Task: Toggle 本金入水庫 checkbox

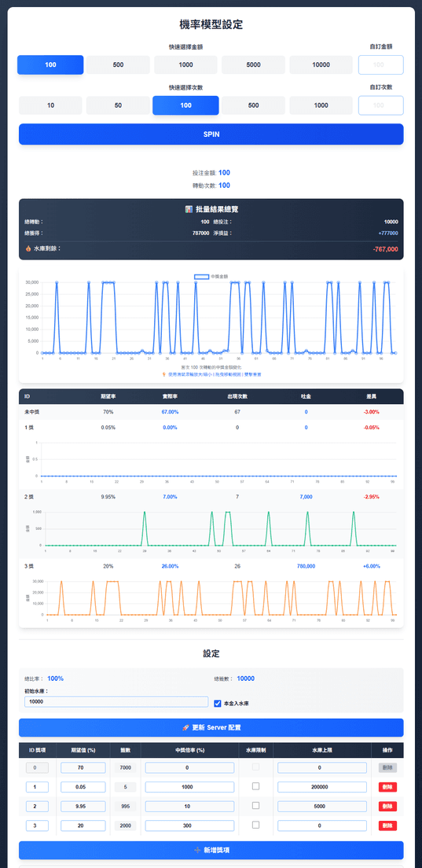Action: tap(218, 703)
